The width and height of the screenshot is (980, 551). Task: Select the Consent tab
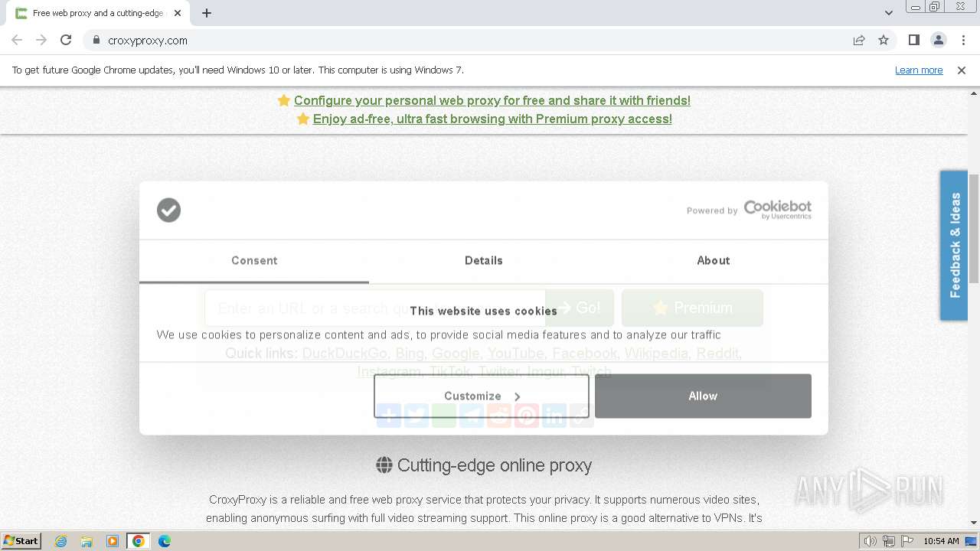click(254, 261)
